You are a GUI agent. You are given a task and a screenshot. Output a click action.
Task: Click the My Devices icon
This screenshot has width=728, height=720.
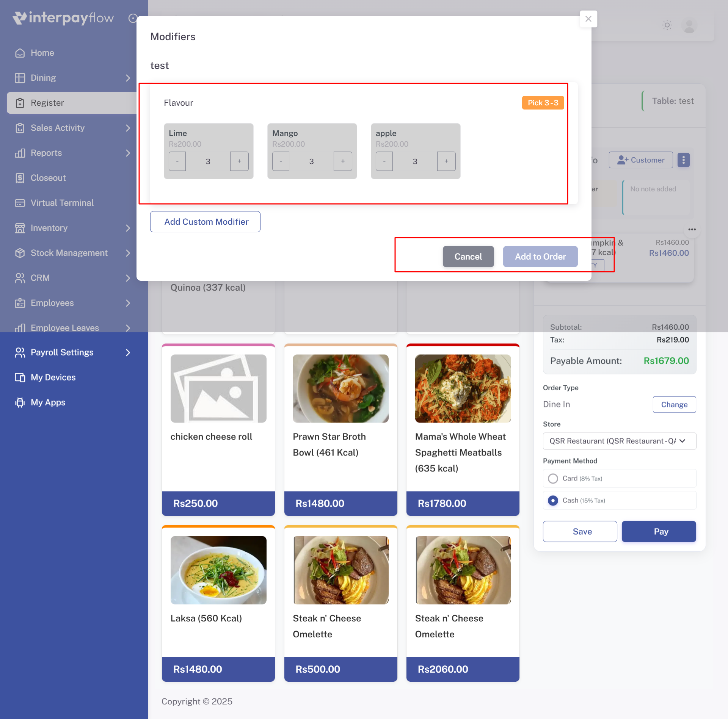coord(20,378)
